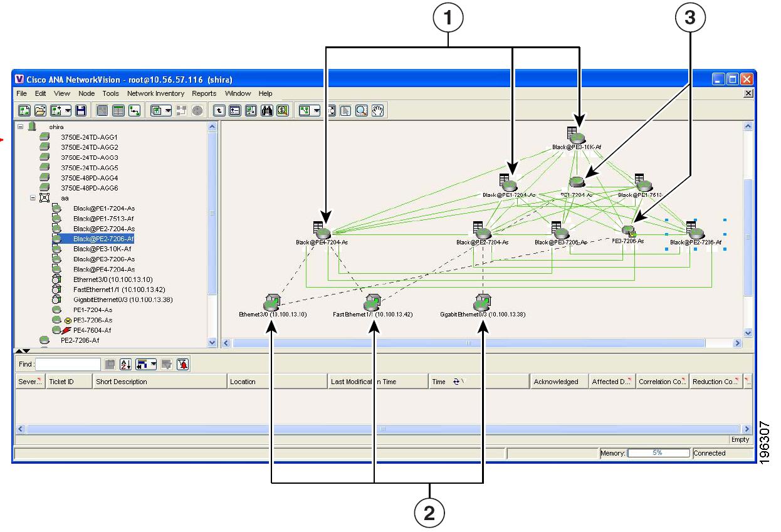
Task: Select the Black@PE2-7206-Af node icon in map
Action: (x=695, y=230)
